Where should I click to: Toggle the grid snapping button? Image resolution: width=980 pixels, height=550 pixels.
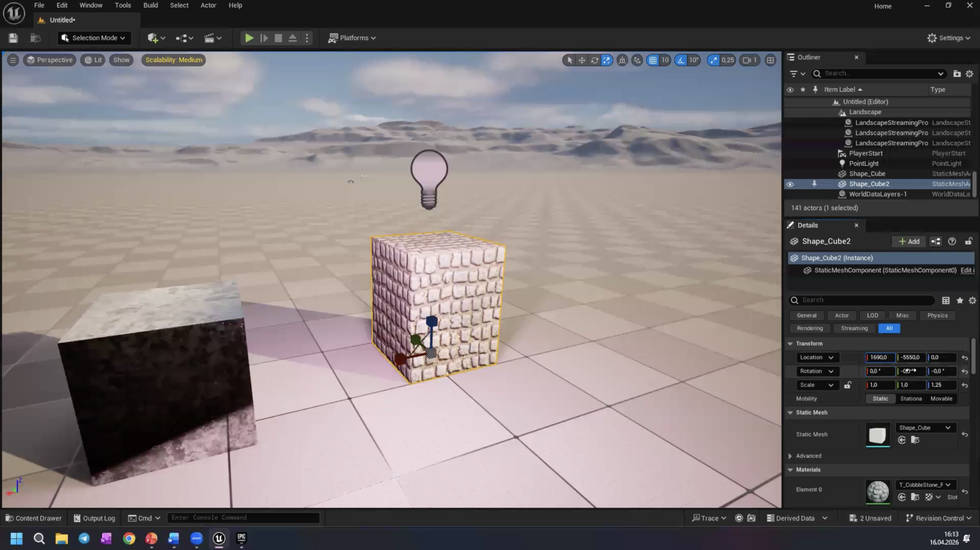(x=653, y=60)
